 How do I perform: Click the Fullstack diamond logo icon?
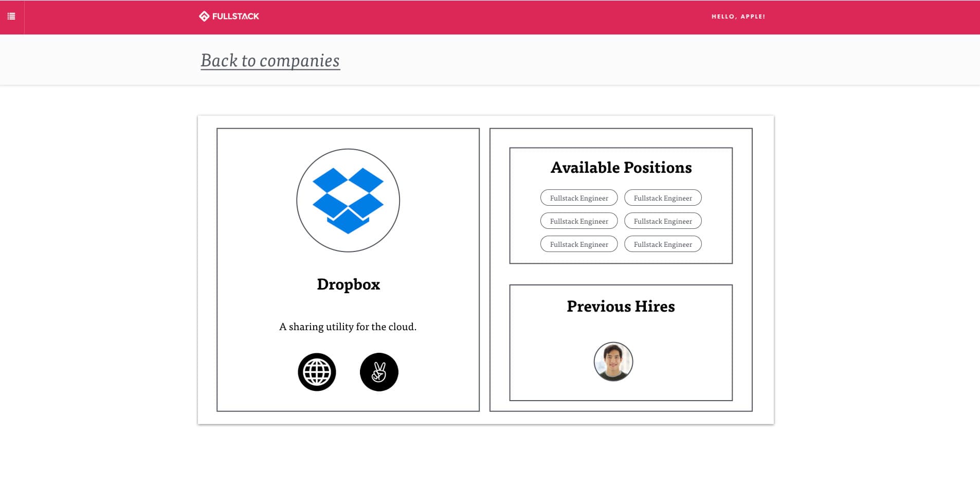204,16
